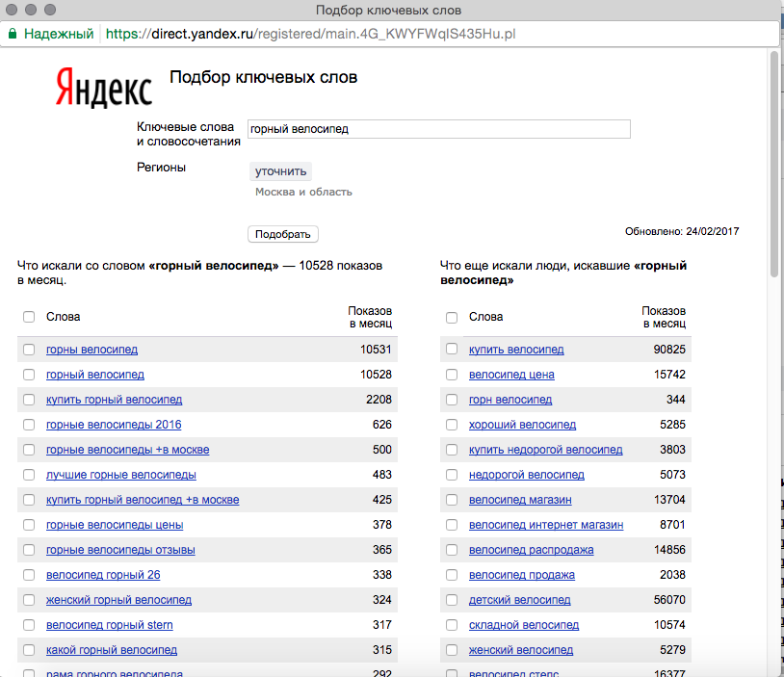The height and width of the screenshot is (677, 784).
Task: Open the недорогой велосипед link
Action: pos(527,475)
